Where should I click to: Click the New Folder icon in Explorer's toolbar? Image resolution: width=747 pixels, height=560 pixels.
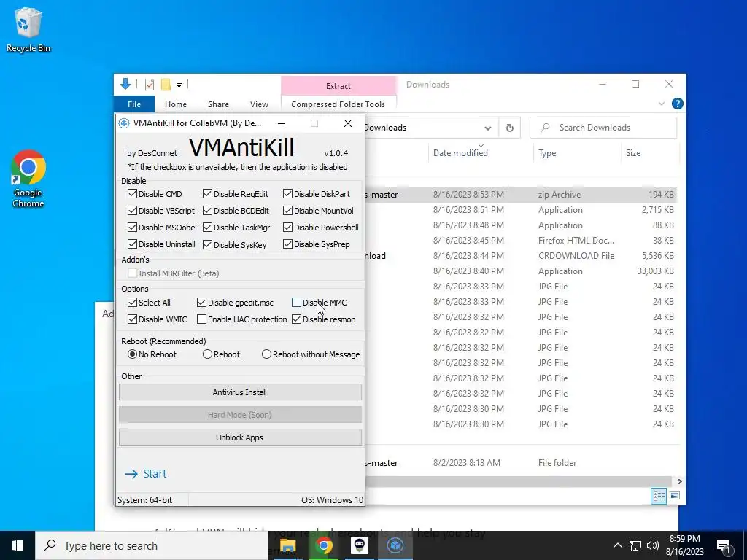coord(166,85)
